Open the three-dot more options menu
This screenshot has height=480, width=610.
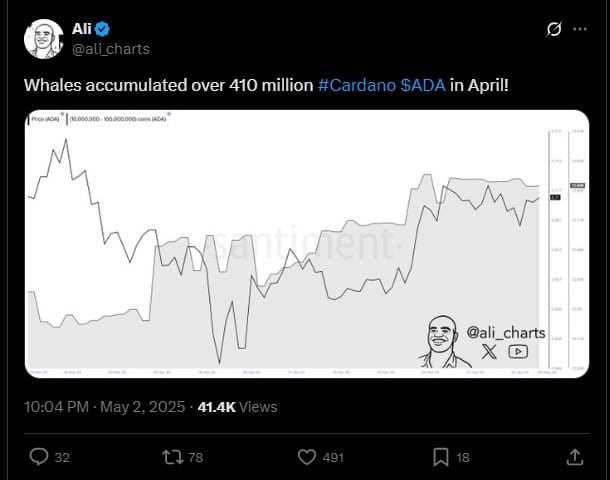(580, 28)
